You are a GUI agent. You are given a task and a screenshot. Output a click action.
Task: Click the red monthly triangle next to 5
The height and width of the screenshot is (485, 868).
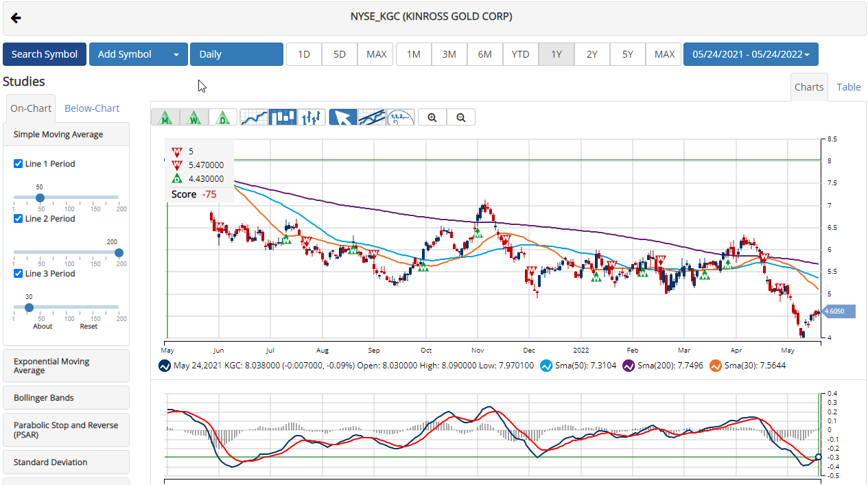pos(177,151)
